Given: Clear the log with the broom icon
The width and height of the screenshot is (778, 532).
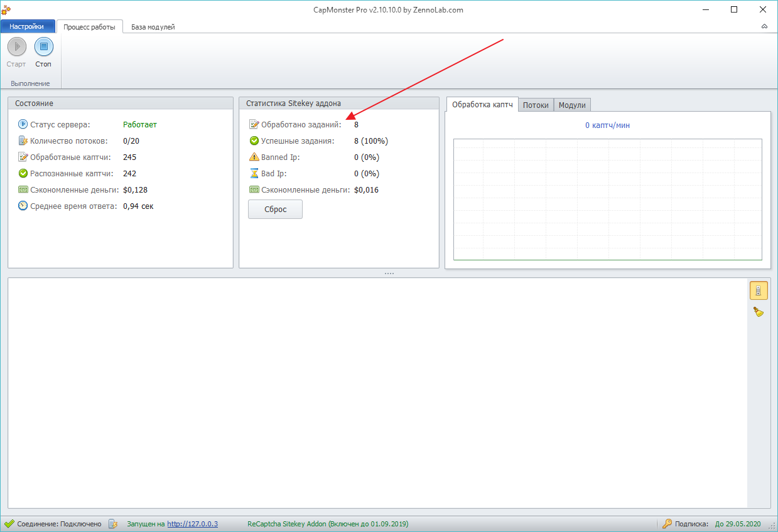Looking at the screenshot, I should click(759, 312).
